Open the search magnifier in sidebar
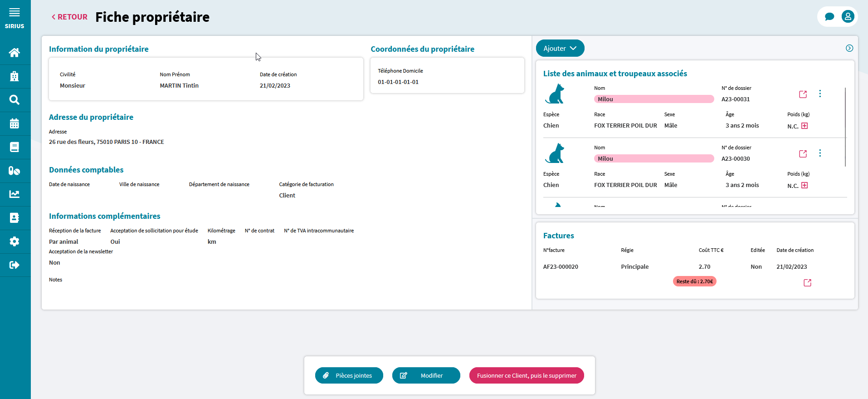 pos(15,100)
